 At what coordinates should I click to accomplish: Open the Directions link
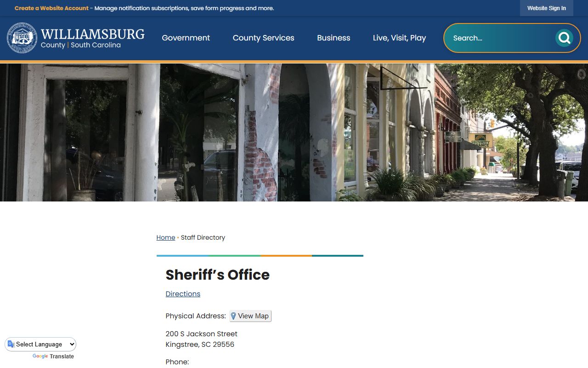pyautogui.click(x=183, y=294)
